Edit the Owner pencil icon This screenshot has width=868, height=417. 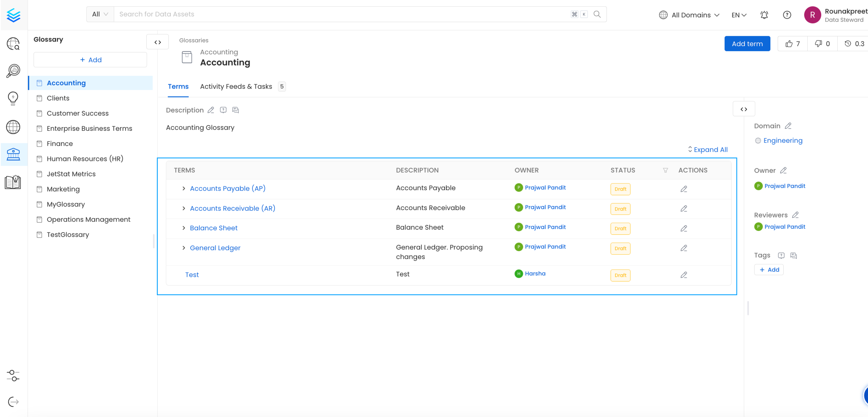(783, 171)
